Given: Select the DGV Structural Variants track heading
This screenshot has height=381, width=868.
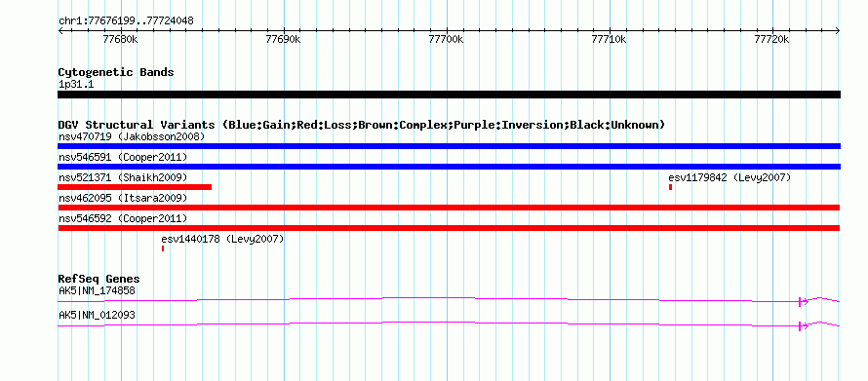Looking at the screenshot, I should click(x=362, y=125).
